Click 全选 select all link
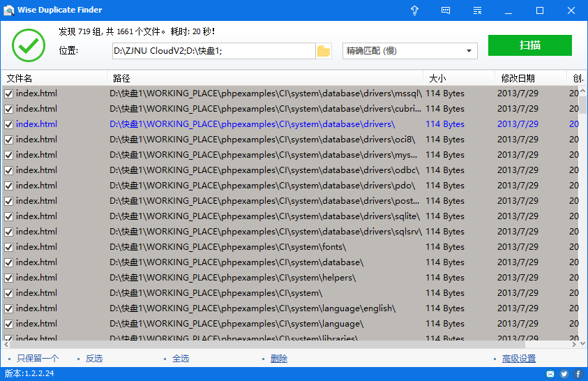The width and height of the screenshot is (588, 381). pyautogui.click(x=181, y=359)
